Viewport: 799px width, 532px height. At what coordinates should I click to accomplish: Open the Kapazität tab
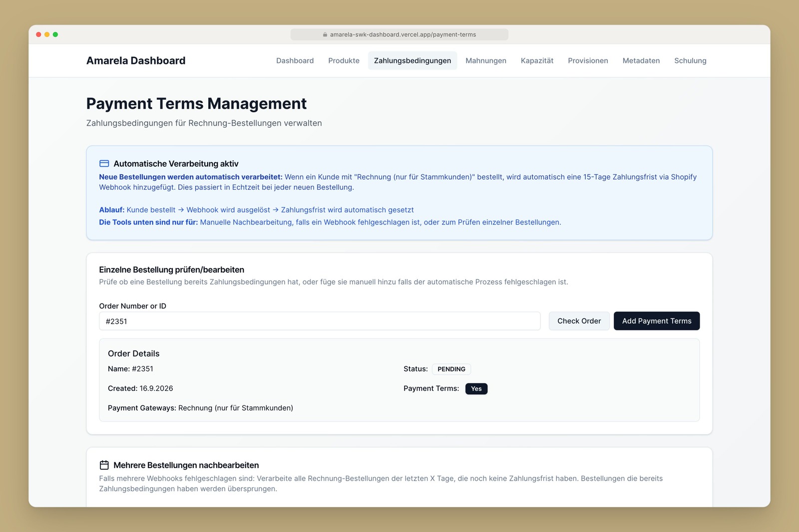click(x=537, y=61)
